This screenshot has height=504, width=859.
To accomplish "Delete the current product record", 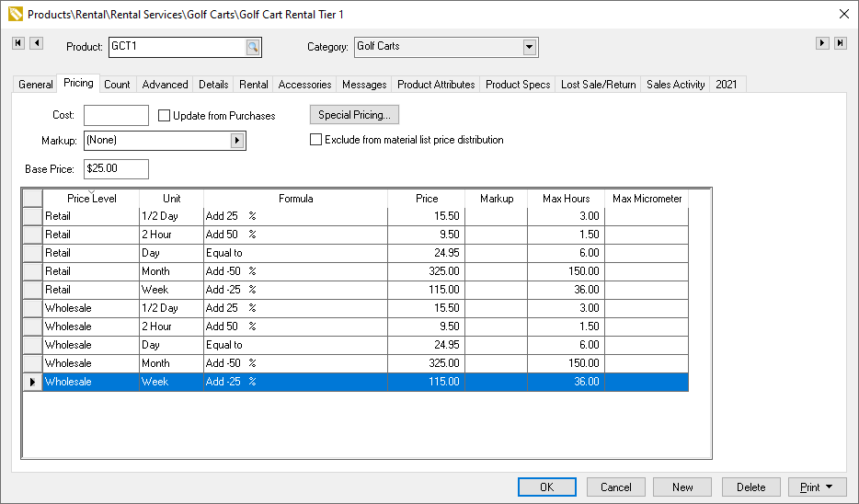I will [x=750, y=487].
